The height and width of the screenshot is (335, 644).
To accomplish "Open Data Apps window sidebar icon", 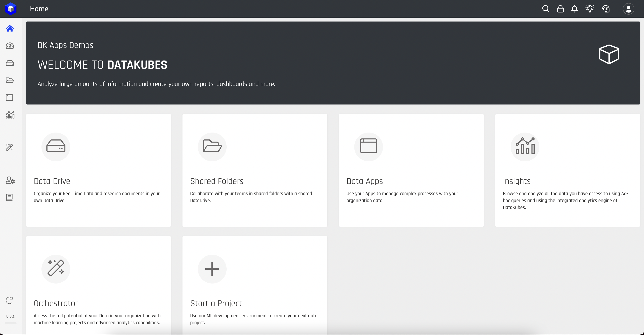I will pos(10,97).
